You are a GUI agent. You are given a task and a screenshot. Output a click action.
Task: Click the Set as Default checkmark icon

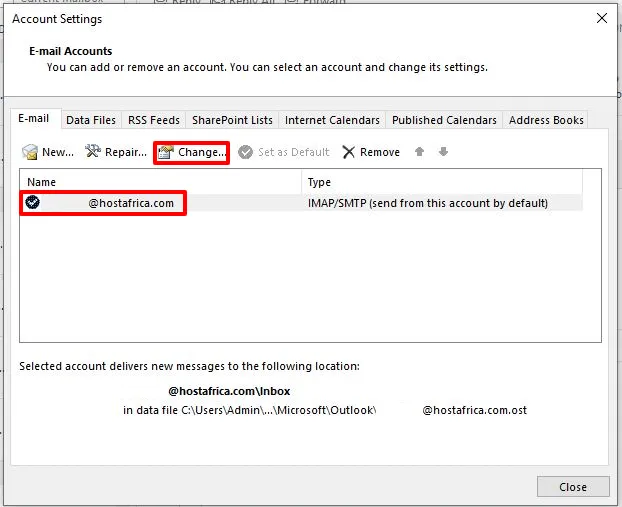[x=246, y=152]
